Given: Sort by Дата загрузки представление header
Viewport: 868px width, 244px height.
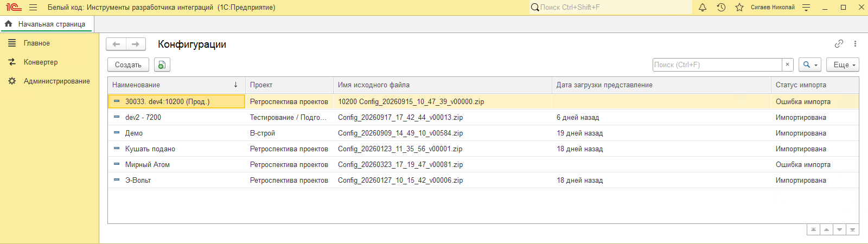Looking at the screenshot, I should 661,85.
